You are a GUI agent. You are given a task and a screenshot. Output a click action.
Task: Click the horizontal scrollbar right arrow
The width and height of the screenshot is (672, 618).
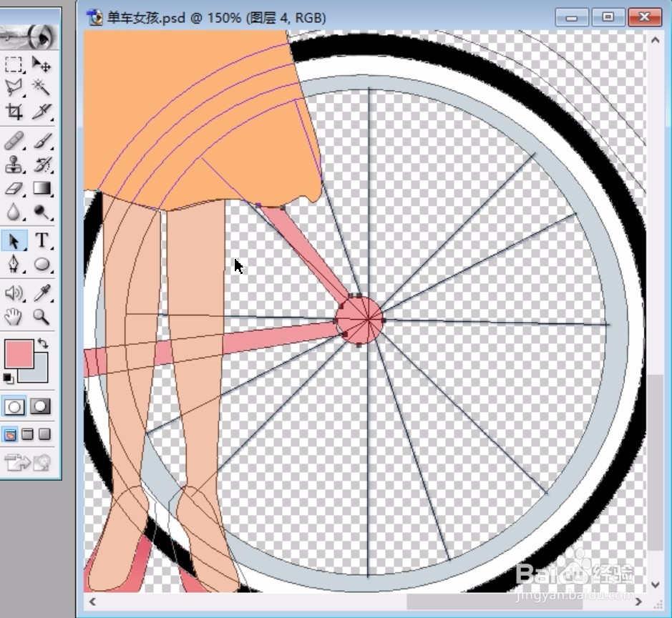(638, 602)
